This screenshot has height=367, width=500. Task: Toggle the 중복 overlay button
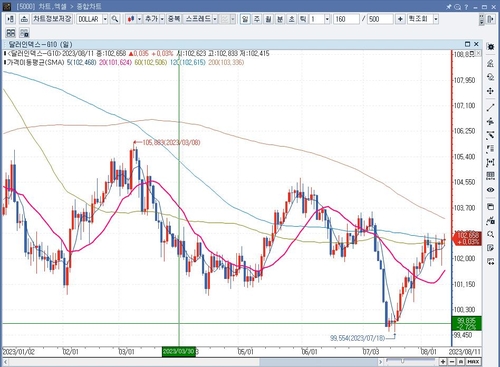pos(174,19)
